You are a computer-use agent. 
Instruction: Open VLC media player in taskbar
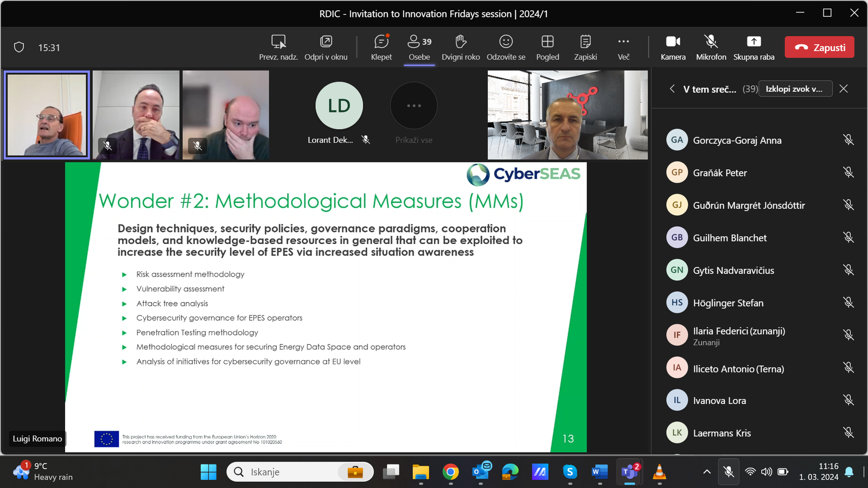[x=659, y=472]
